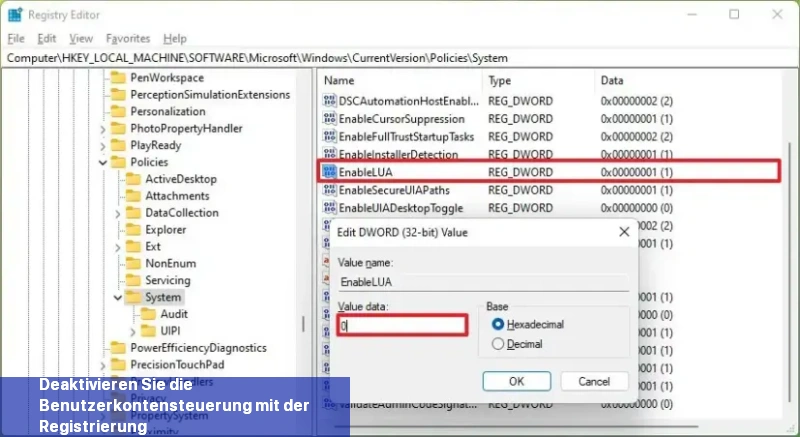This screenshot has width=800, height=437.
Task: Expand the PlayReady key
Action: (103, 146)
